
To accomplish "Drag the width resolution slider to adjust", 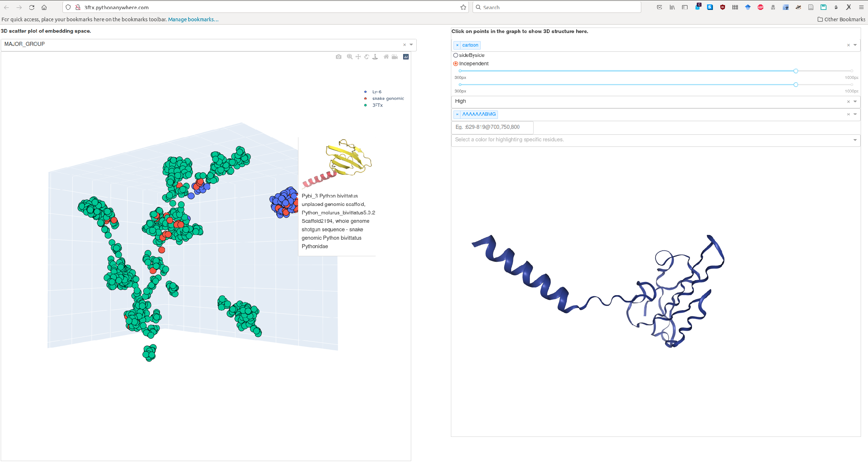I will pos(795,71).
